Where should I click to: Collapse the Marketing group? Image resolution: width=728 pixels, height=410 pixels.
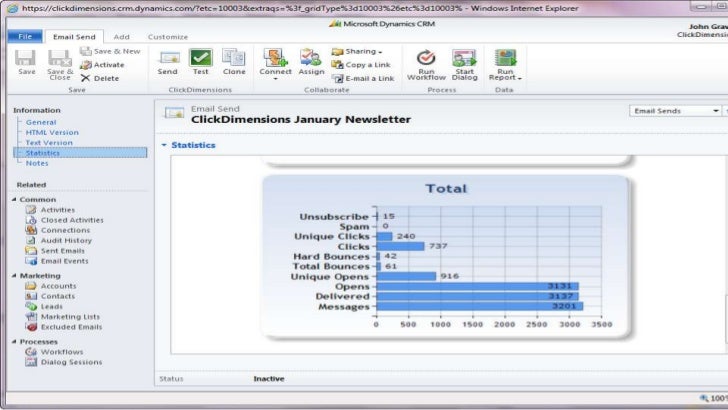(x=14, y=275)
